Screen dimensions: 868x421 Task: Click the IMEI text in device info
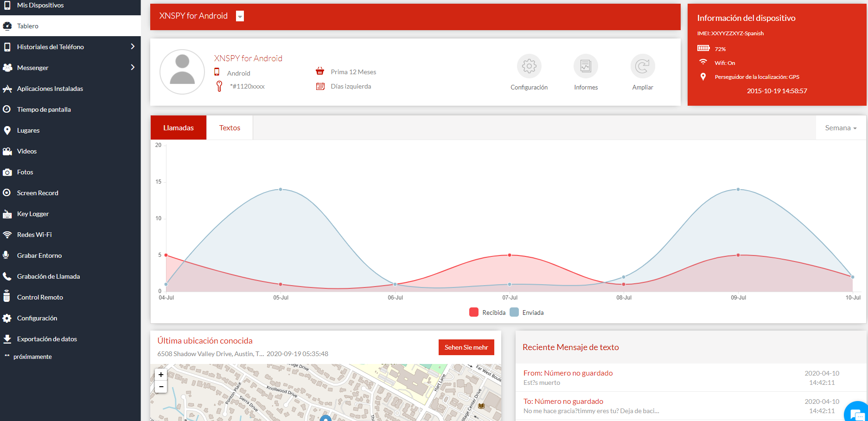coord(730,33)
